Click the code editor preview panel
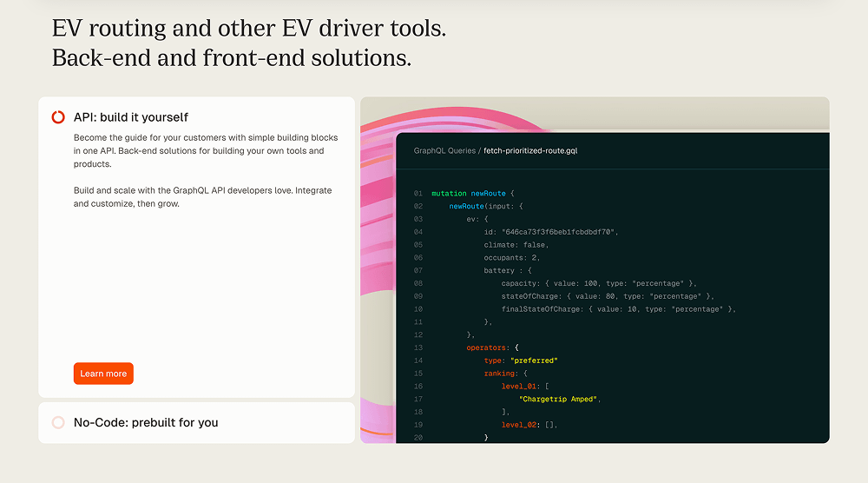Image resolution: width=868 pixels, height=483 pixels. (x=612, y=288)
